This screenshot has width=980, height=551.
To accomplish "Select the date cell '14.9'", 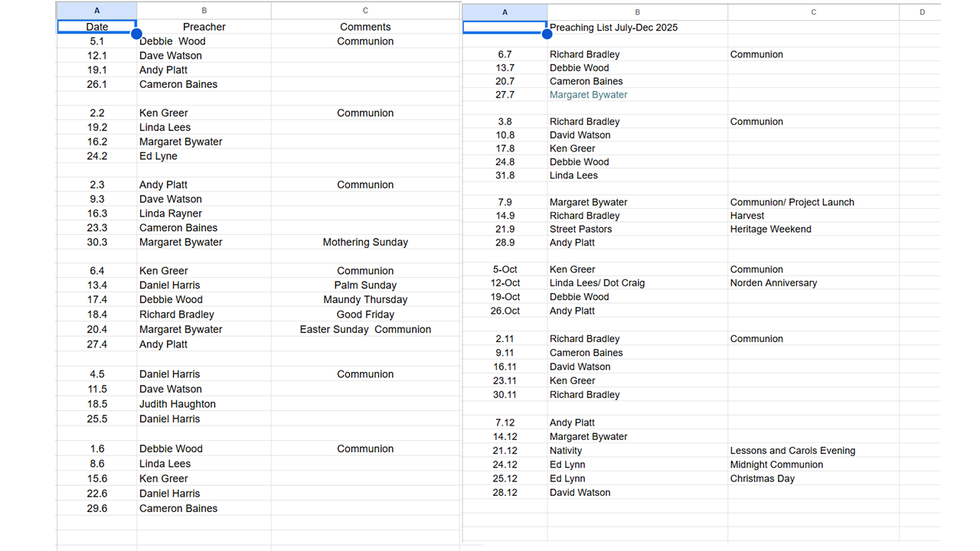I will pos(505,216).
